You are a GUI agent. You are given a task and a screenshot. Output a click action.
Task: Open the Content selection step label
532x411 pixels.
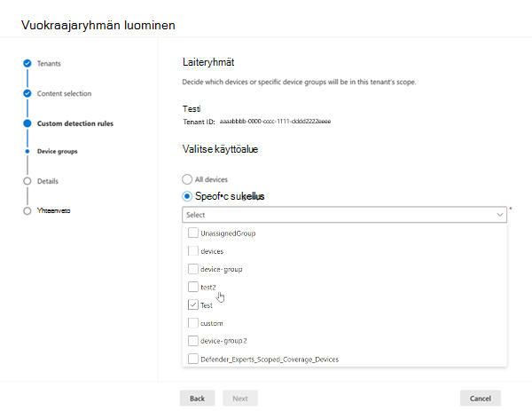64,93
